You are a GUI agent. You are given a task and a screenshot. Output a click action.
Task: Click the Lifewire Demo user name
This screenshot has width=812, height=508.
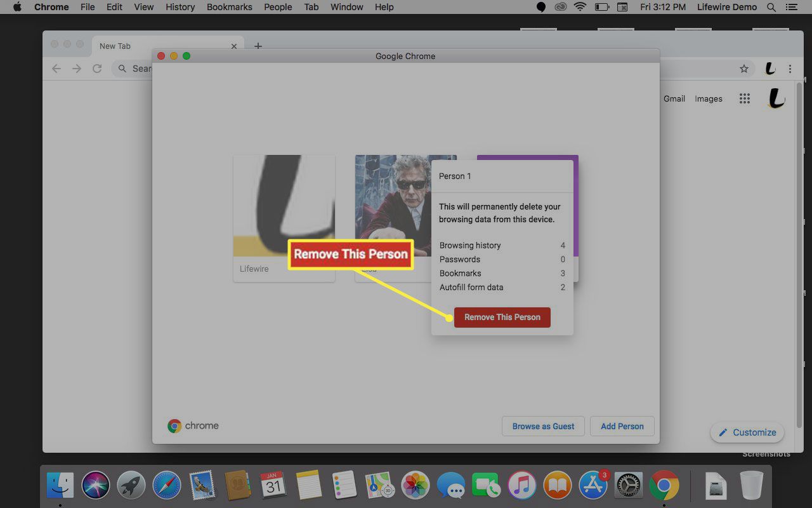click(726, 7)
